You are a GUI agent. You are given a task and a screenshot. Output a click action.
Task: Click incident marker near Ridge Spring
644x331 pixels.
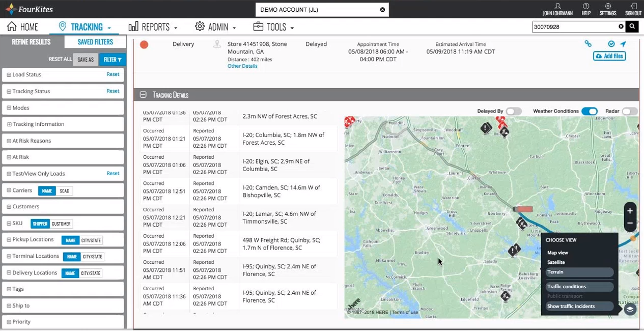click(505, 296)
